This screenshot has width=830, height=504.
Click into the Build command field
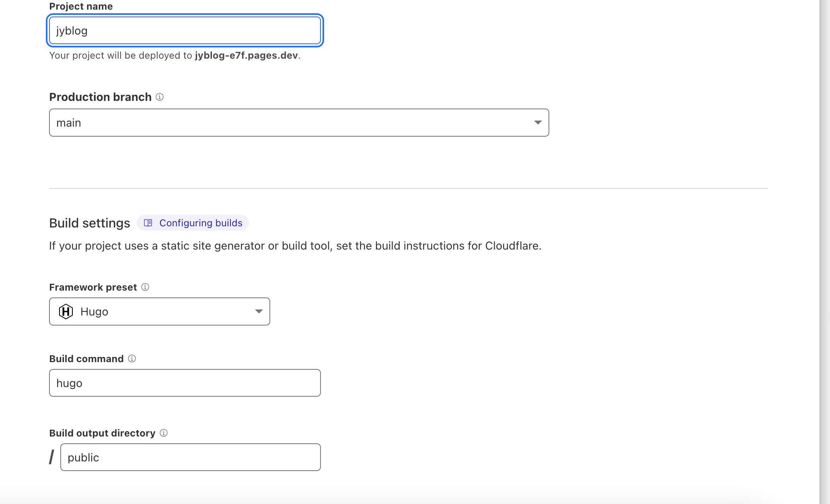pos(185,383)
